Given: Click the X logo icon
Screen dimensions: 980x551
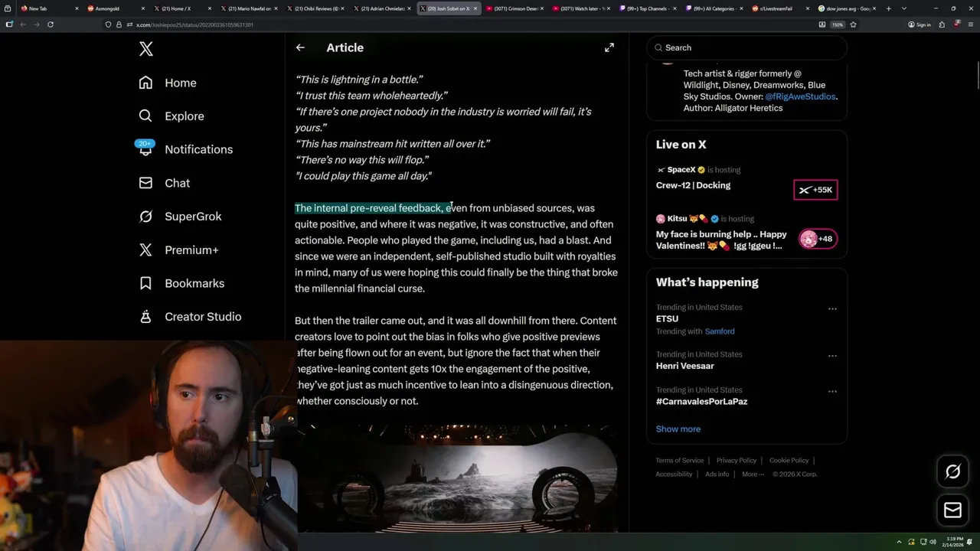Looking at the screenshot, I should (146, 49).
